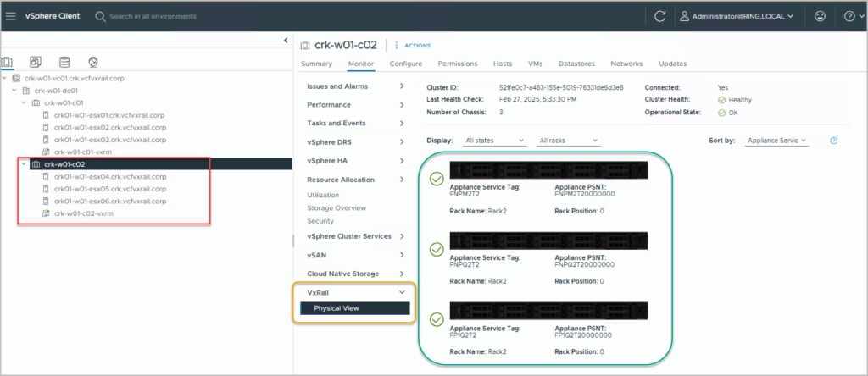Viewport: 868px width, 376px height.
Task: Open the cluster ACTIONS menu
Action: 413,45
